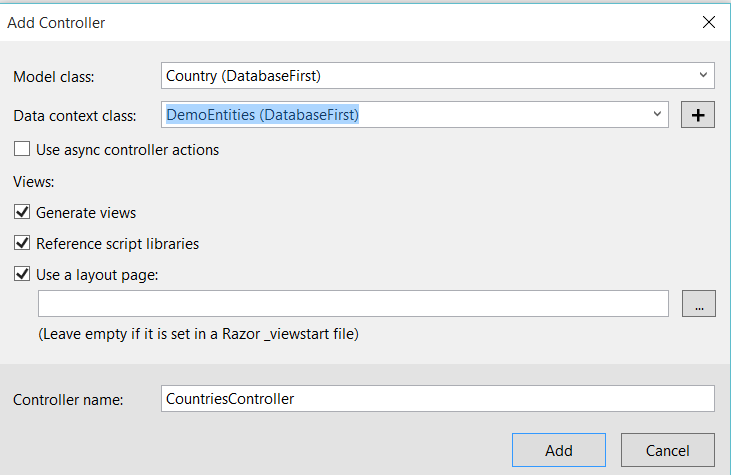This screenshot has width=731, height=475.
Task: Enable Use async controller actions checkbox
Action: tap(22, 150)
